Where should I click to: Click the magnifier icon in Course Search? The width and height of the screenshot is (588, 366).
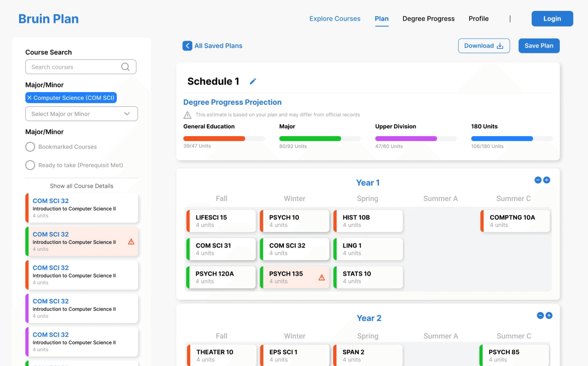pyautogui.click(x=125, y=67)
